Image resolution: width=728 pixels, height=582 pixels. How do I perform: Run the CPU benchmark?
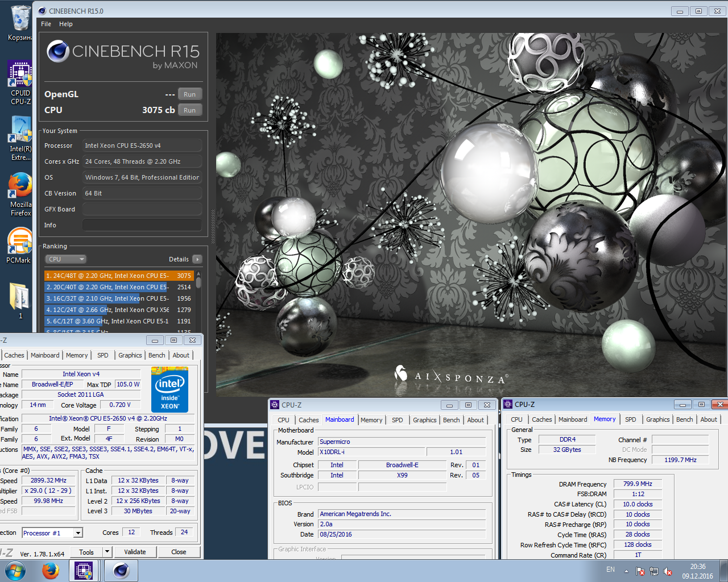190,110
